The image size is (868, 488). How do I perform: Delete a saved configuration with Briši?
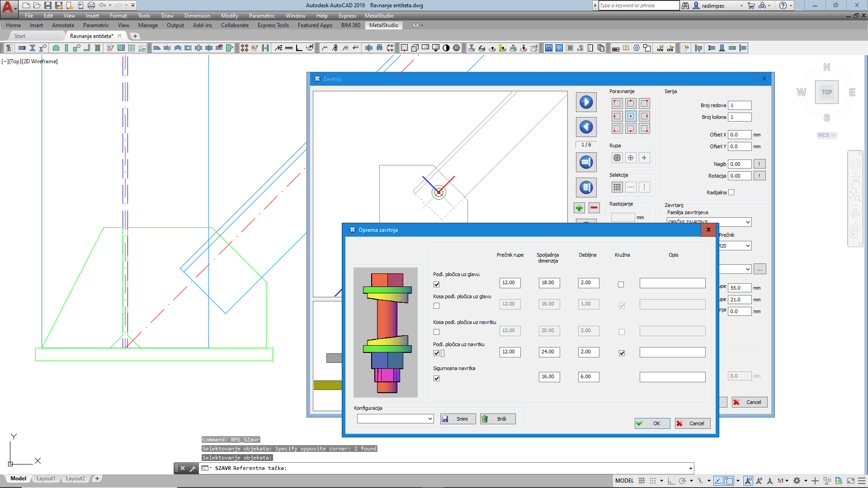click(497, 418)
